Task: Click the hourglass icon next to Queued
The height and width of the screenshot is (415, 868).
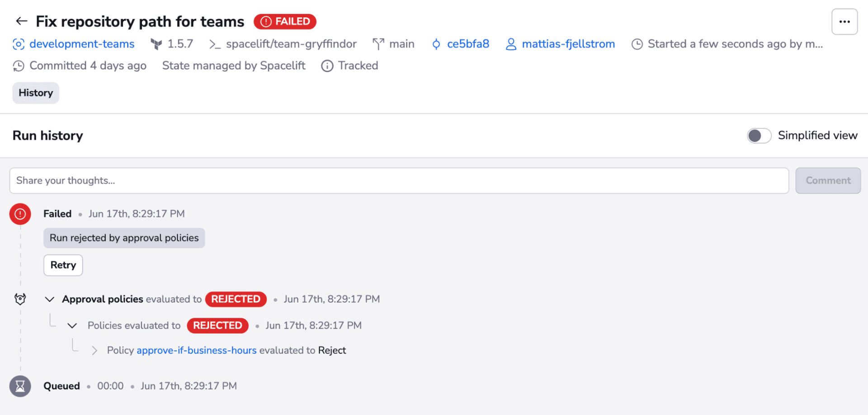Action: click(20, 386)
